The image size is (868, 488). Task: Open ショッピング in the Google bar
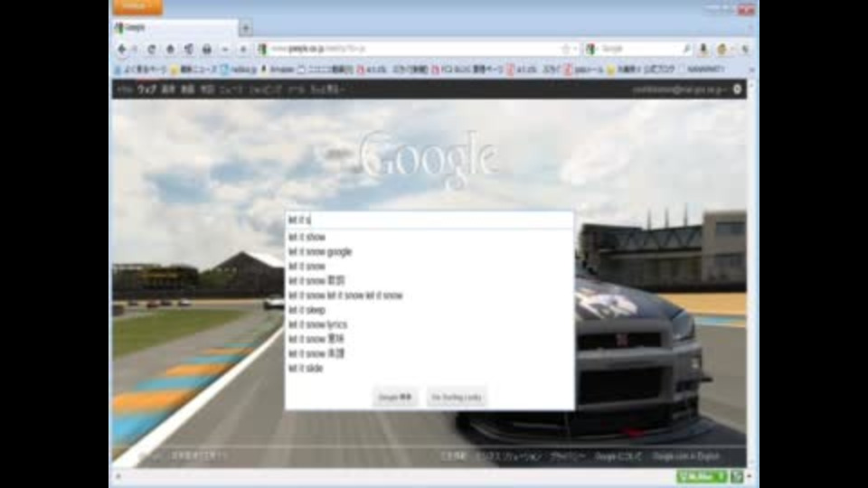(x=265, y=89)
